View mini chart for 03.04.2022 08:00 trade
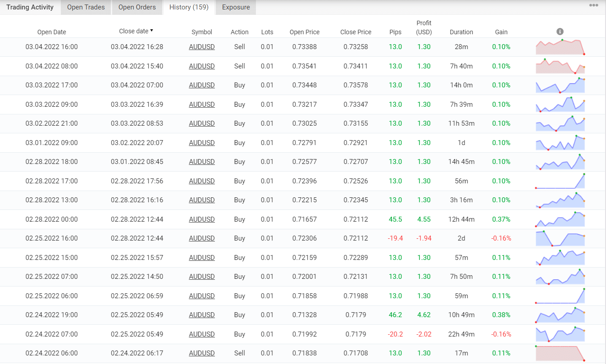 point(560,66)
